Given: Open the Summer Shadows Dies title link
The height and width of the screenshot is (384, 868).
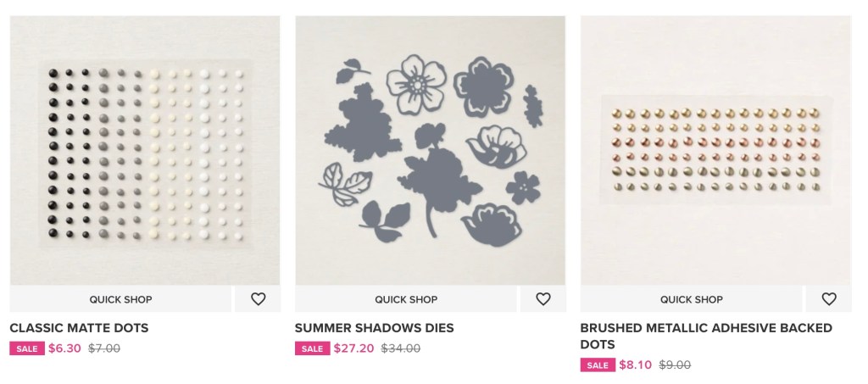Looking at the screenshot, I should tap(374, 328).
